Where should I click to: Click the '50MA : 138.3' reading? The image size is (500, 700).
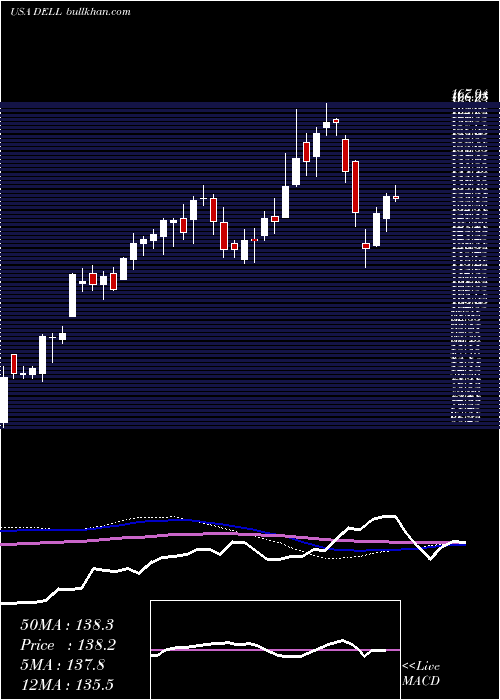pyautogui.click(x=67, y=625)
